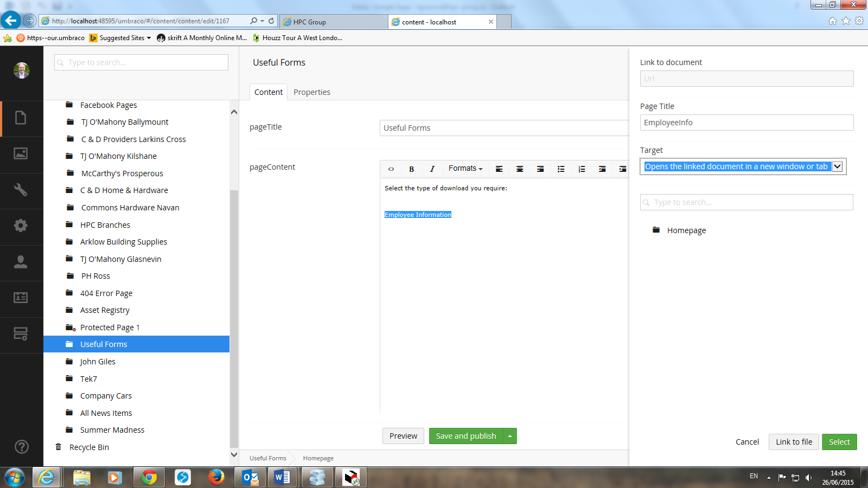This screenshot has height=488, width=868.
Task: Click the Preview button
Action: coord(403,436)
